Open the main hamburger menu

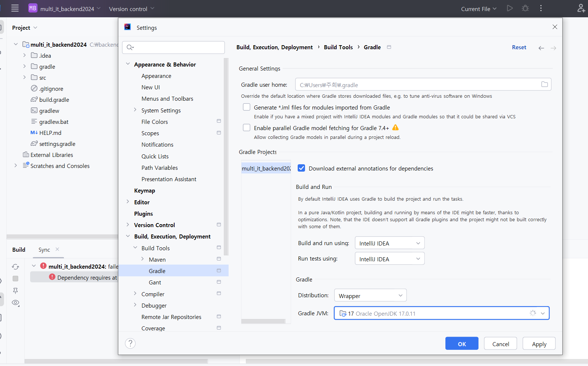point(15,8)
